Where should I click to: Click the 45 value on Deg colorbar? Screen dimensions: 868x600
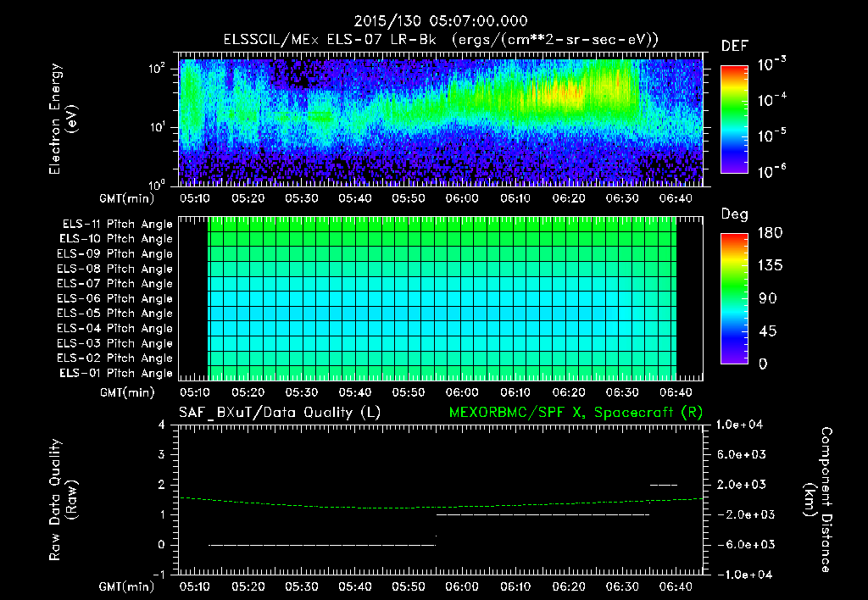[x=767, y=331]
